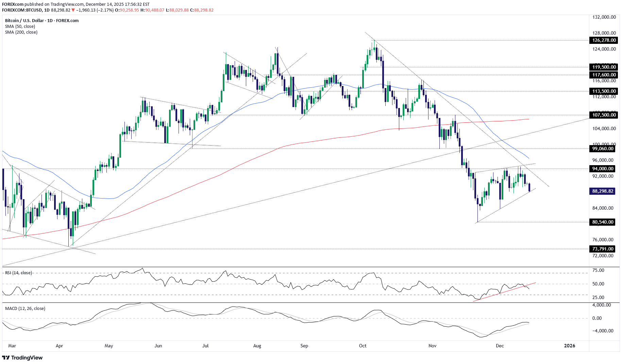Select the SMA (50, close) indicator
The image size is (622, 364).
(20, 26)
